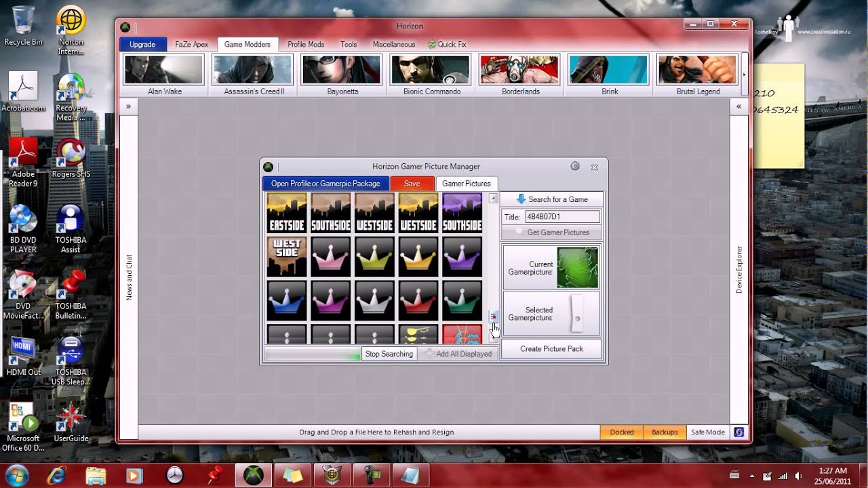Open the Borderlands game modder
This screenshot has height=488, width=868.
coord(520,75)
